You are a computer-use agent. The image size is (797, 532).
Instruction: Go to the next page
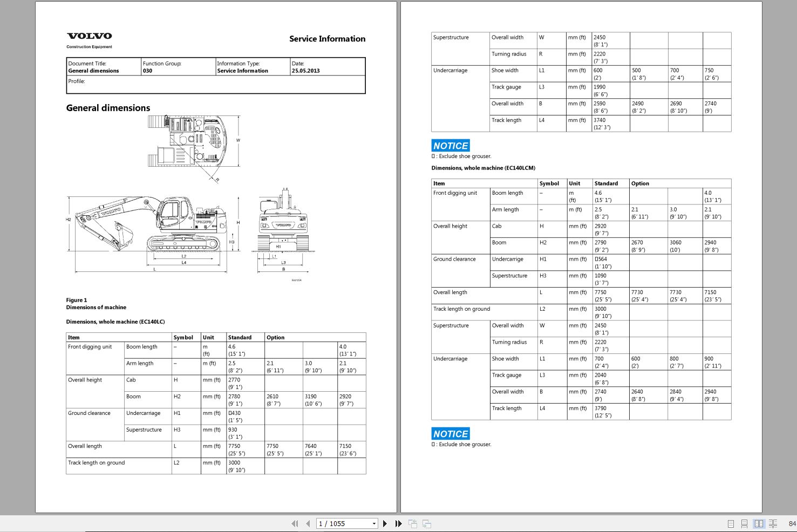(385, 523)
